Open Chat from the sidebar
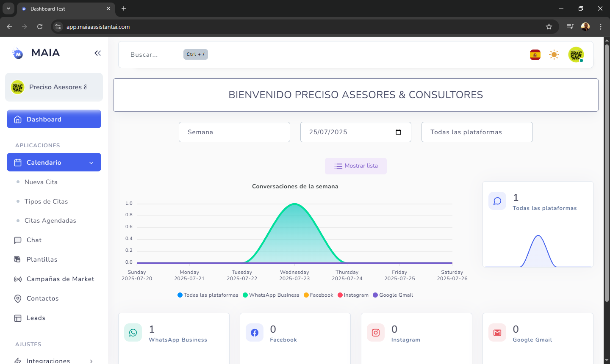 pyautogui.click(x=34, y=240)
